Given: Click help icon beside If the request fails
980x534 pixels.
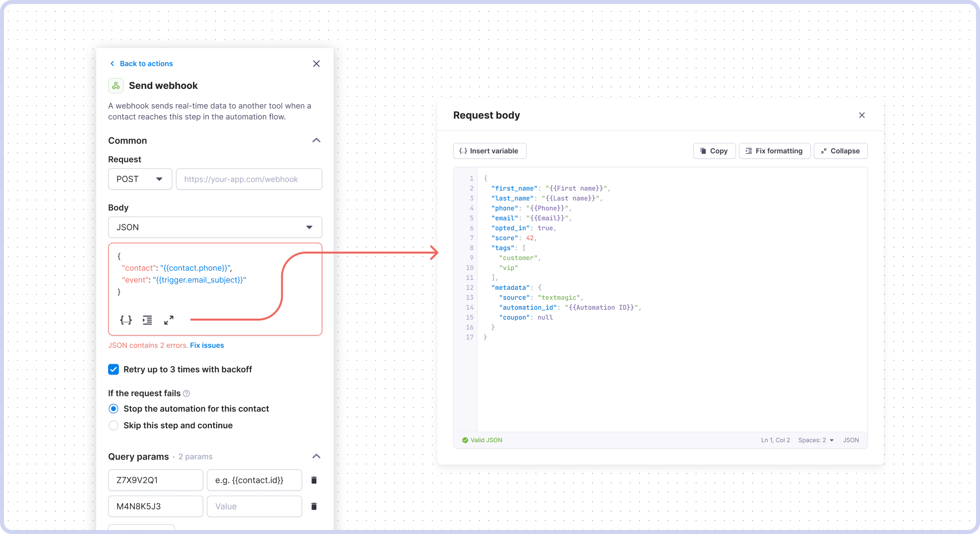Looking at the screenshot, I should point(186,394).
